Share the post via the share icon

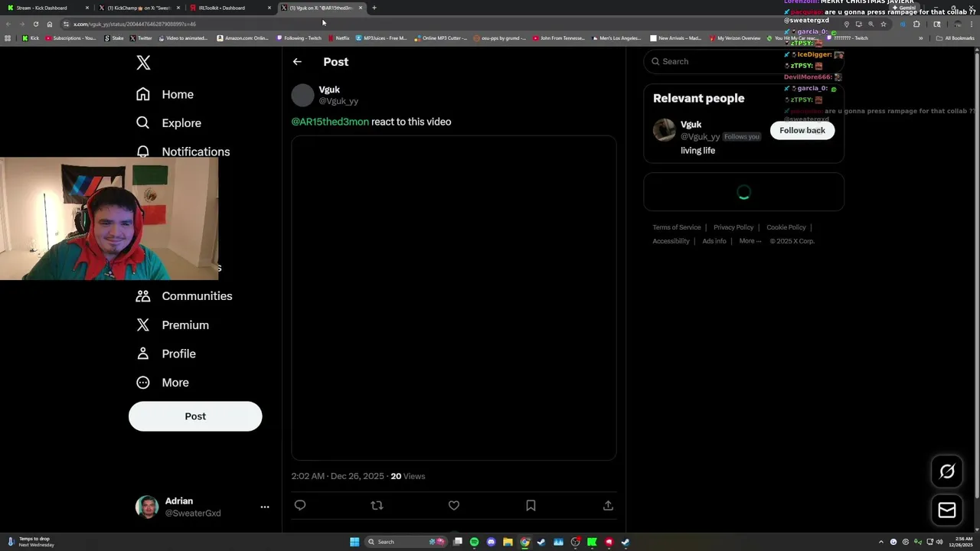point(608,505)
